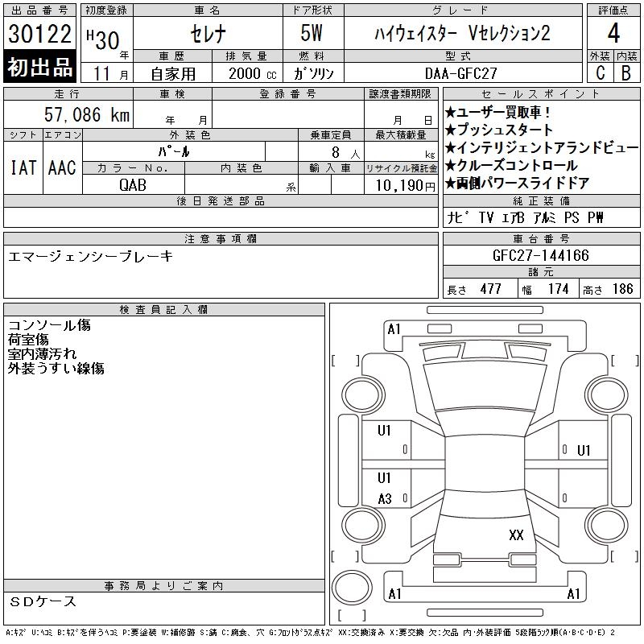Image resolution: width=644 pixels, height=644 pixels.
Task: Click the コンソール傷 inspector note
Action: point(49,325)
